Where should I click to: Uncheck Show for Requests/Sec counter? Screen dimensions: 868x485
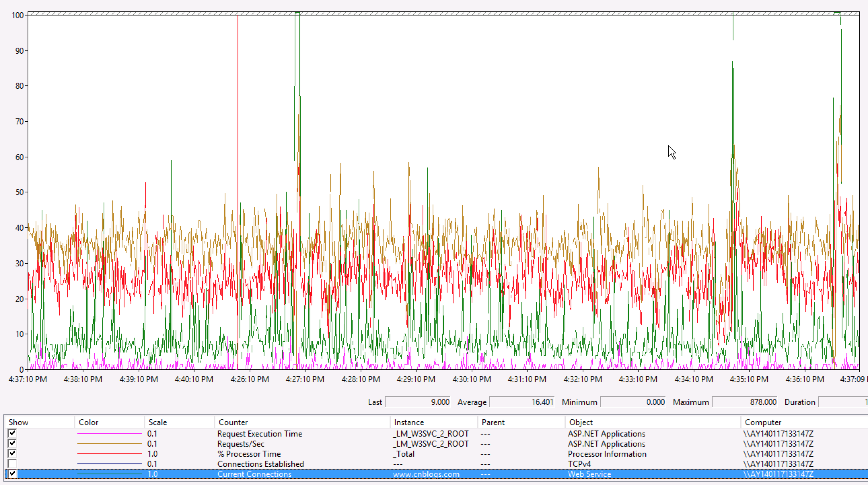(x=12, y=443)
